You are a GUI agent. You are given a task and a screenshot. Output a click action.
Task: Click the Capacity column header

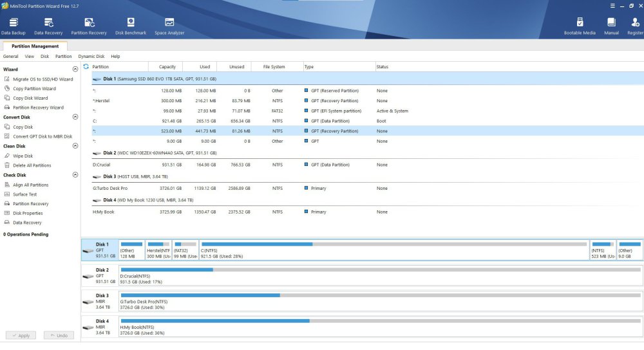[x=167, y=67]
